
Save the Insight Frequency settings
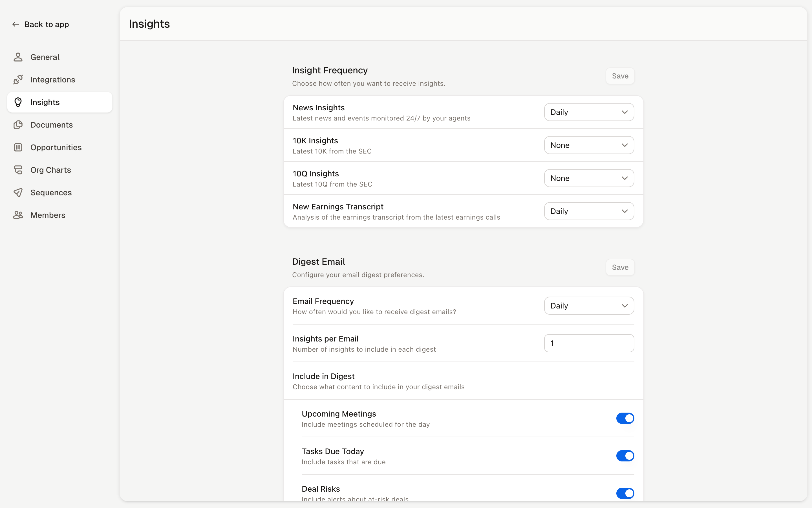[x=620, y=76]
